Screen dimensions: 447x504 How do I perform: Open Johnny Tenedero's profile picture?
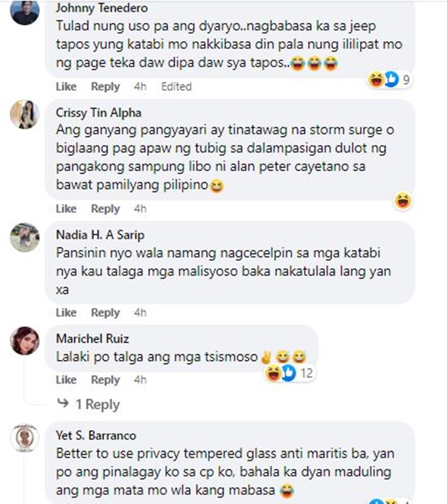25,11
